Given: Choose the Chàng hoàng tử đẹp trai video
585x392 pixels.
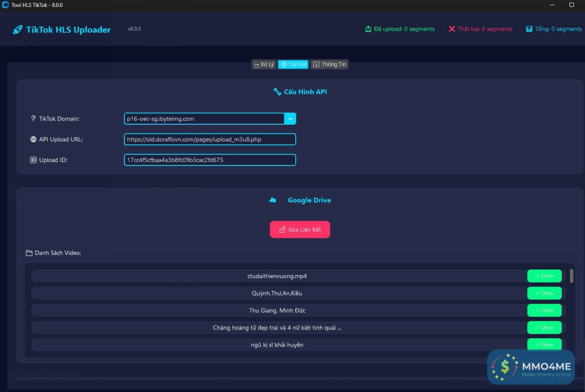Looking at the screenshot, I should (x=544, y=328).
